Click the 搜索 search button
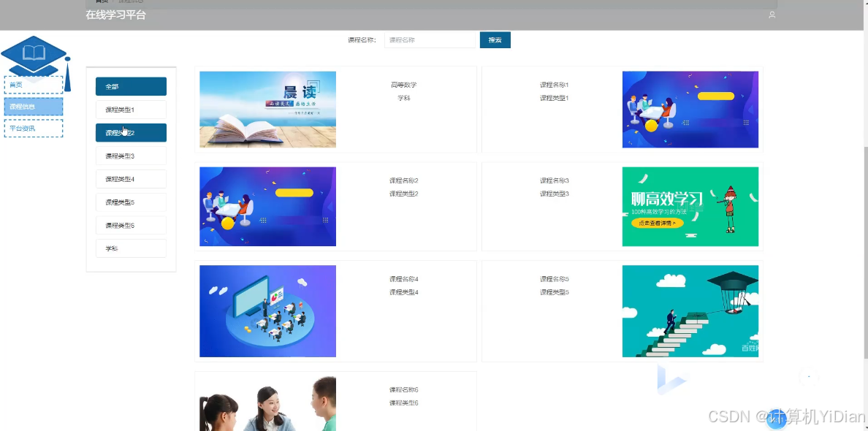868x431 pixels. click(x=495, y=40)
